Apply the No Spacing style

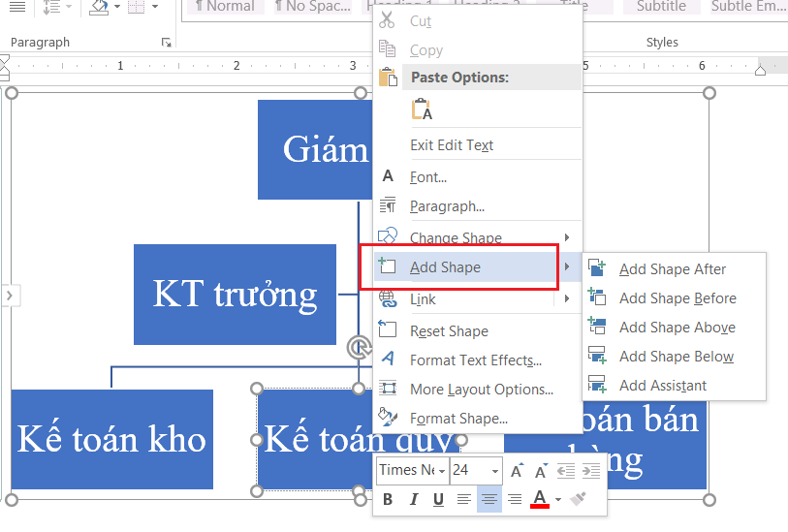point(313,7)
